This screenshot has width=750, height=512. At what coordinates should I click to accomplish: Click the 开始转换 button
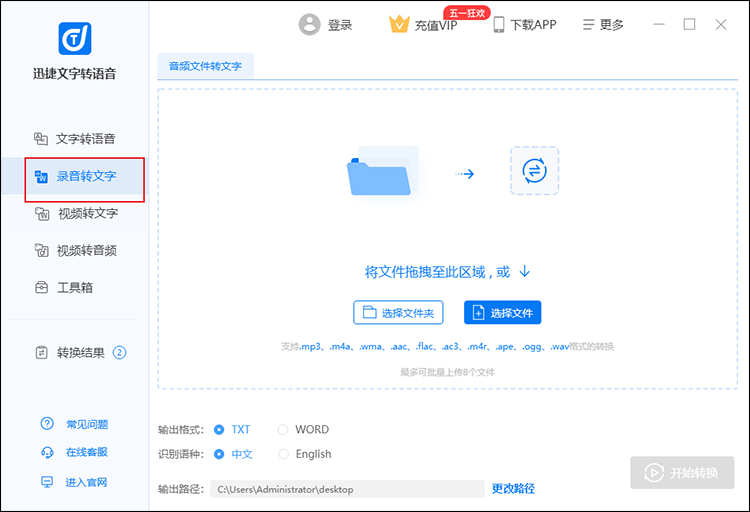[682, 472]
